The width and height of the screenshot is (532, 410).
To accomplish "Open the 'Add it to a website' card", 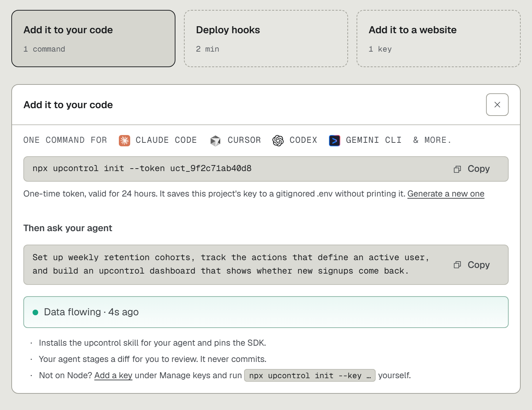I will [439, 39].
